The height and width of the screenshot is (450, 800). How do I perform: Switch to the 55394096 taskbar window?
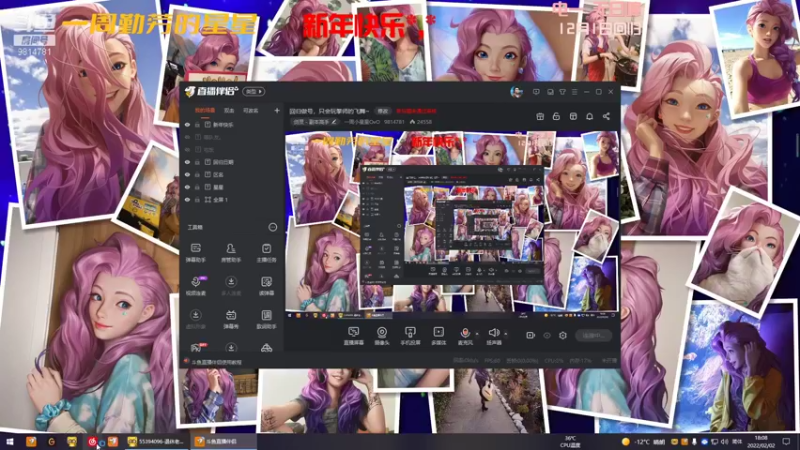click(157, 442)
